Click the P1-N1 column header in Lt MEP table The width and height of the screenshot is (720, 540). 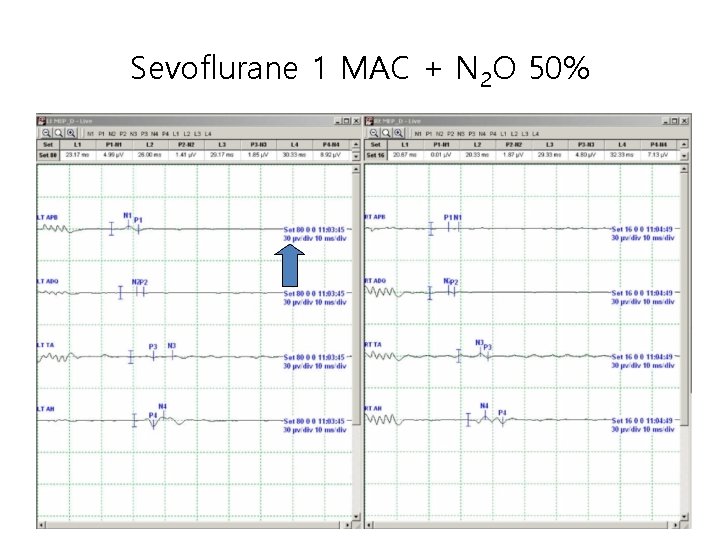pyautogui.click(x=113, y=145)
